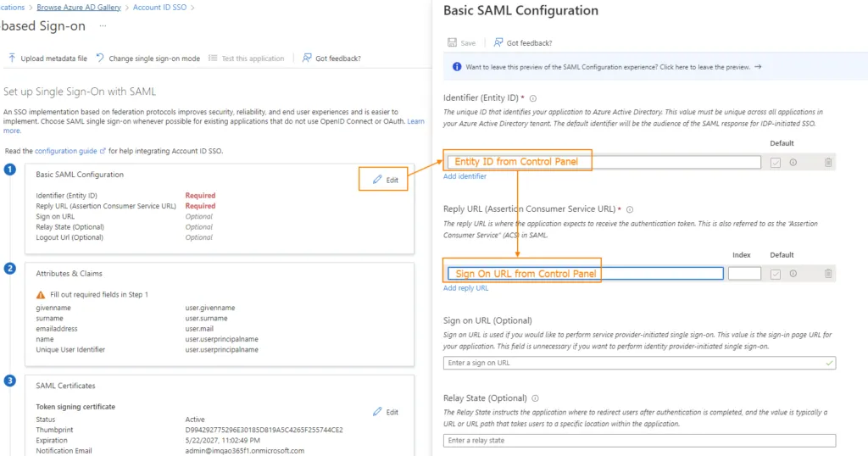The height and width of the screenshot is (456, 868).
Task: Click the pencil icon for SAML Certificates
Action: tap(377, 412)
